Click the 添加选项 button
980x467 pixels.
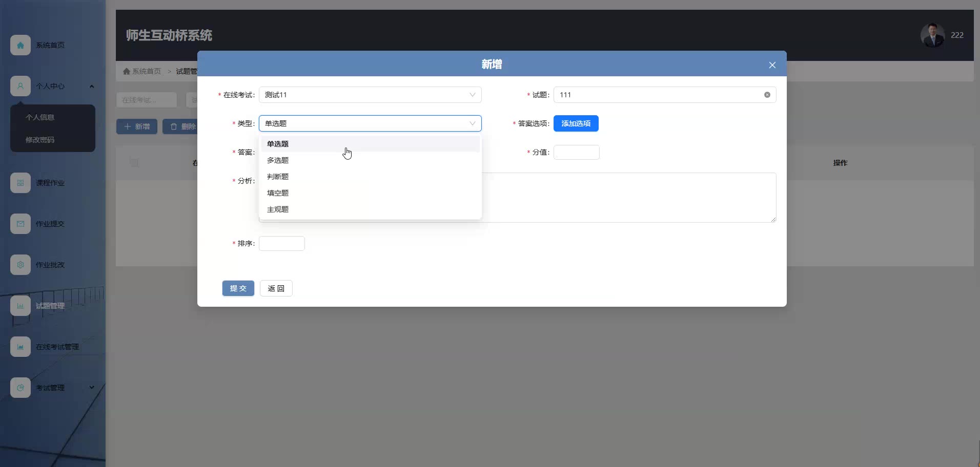[576, 123]
